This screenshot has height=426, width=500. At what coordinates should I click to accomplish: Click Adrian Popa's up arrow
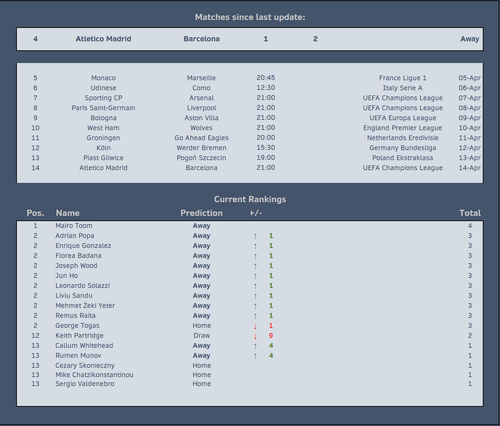click(255, 236)
